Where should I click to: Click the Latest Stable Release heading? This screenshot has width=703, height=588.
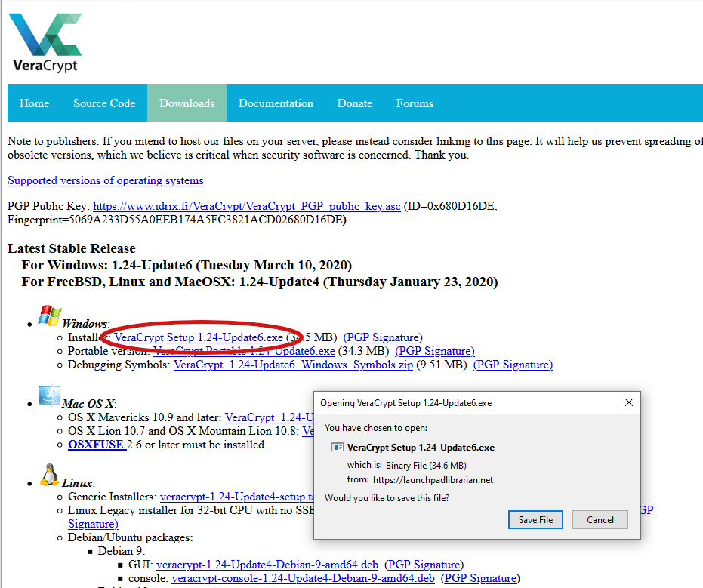click(71, 248)
